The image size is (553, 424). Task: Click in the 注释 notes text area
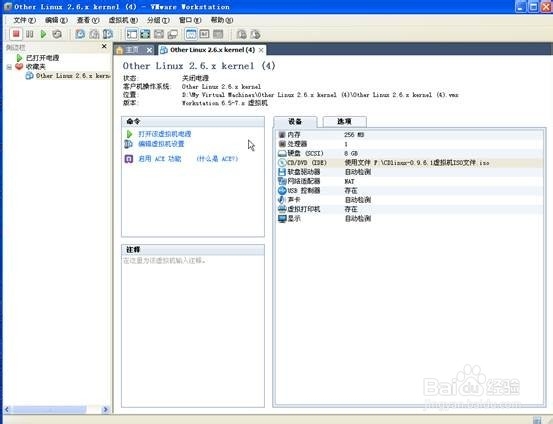pyautogui.click(x=193, y=331)
